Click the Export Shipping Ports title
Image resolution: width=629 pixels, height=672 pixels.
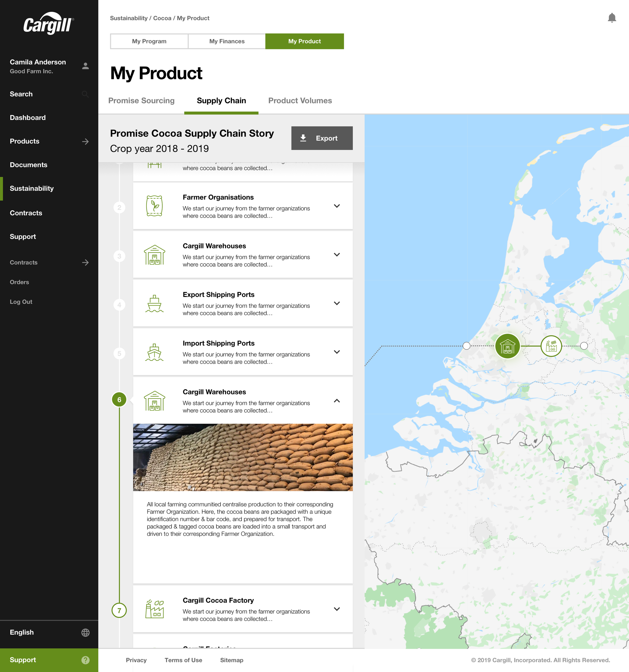219,295
